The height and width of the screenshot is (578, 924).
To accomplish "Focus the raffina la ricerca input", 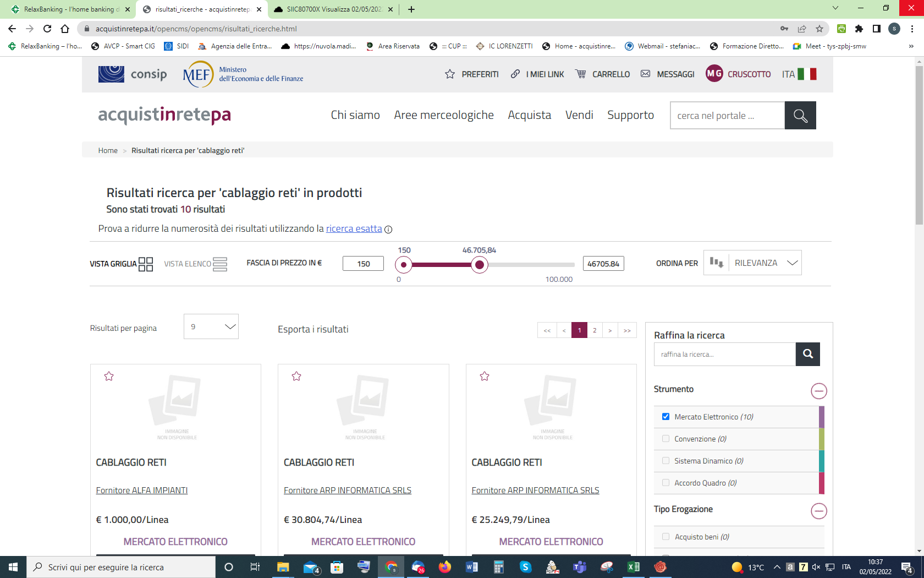I will [x=725, y=354].
